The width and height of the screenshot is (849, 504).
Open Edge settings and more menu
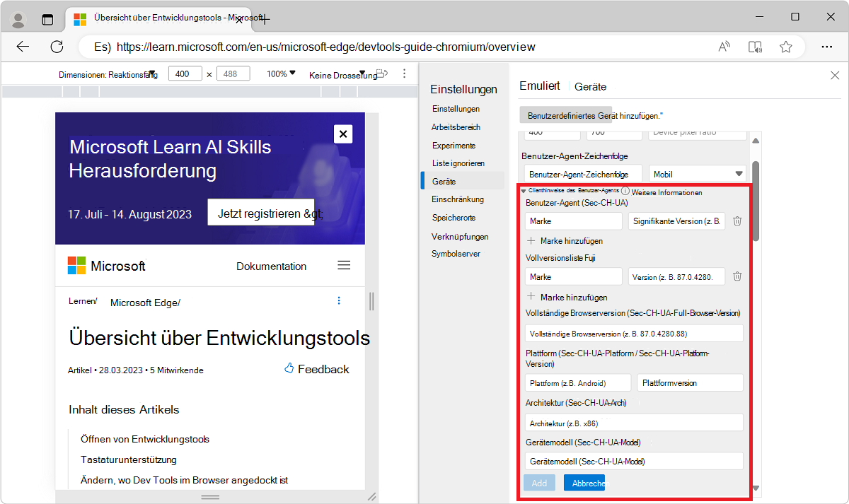pos(826,46)
